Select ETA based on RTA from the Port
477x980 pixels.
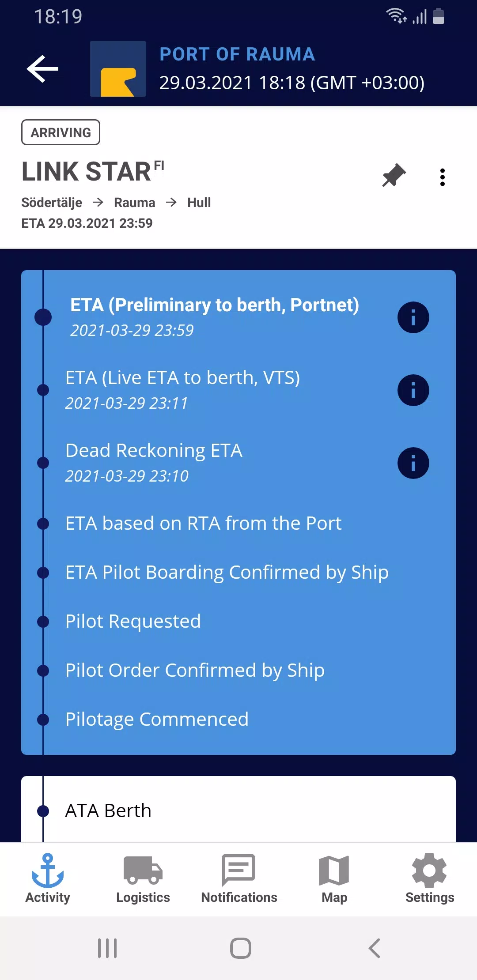203,524
